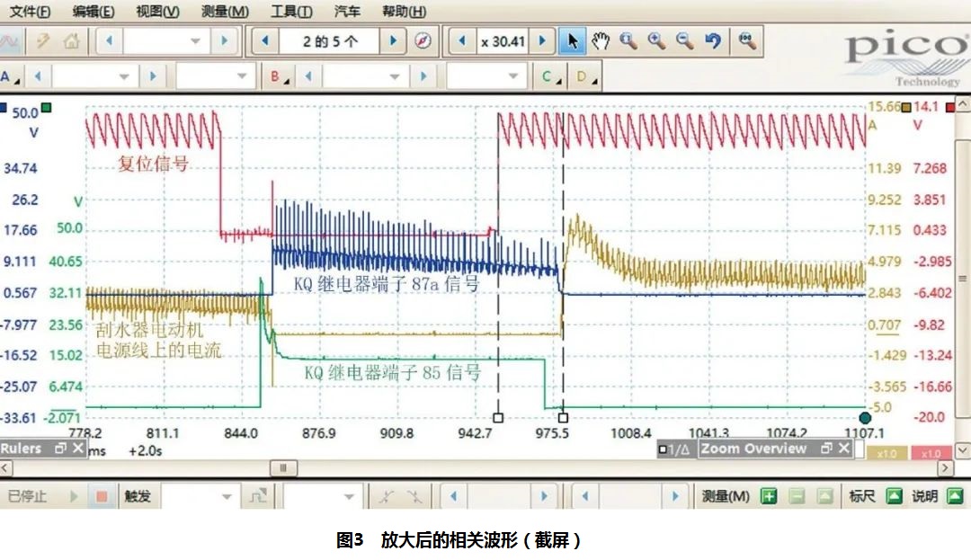Open Channel C options button
The height and width of the screenshot is (560, 971).
551,77
